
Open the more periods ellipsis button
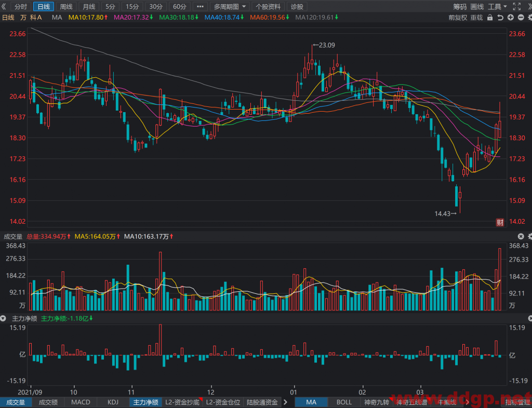tap(200, 6)
